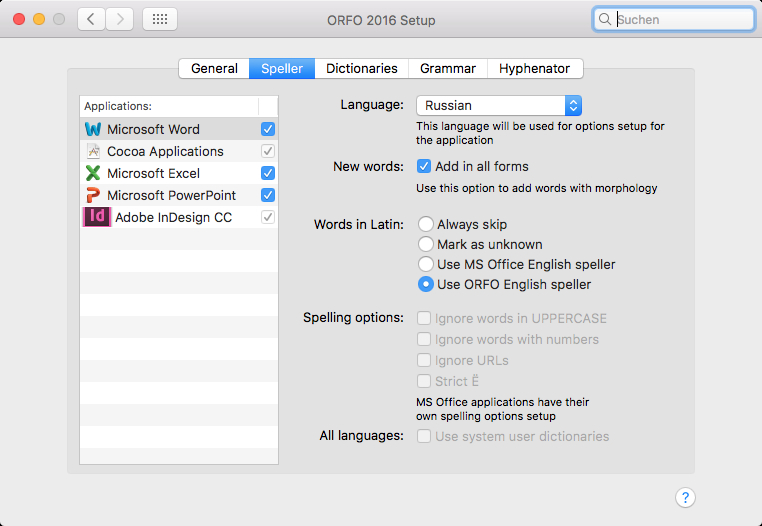Toggle the Microsoft PowerPoint checkbox
Screen dimensions: 762x526
(x=267, y=195)
